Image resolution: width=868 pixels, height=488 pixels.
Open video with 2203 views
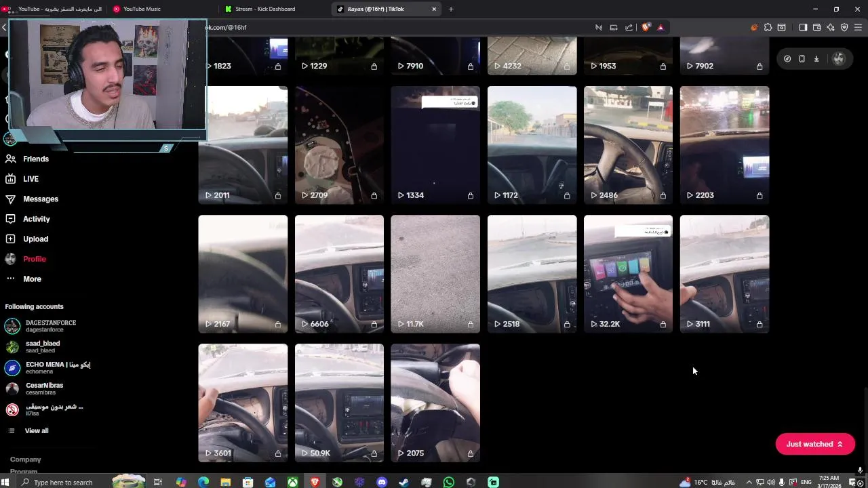tap(724, 145)
